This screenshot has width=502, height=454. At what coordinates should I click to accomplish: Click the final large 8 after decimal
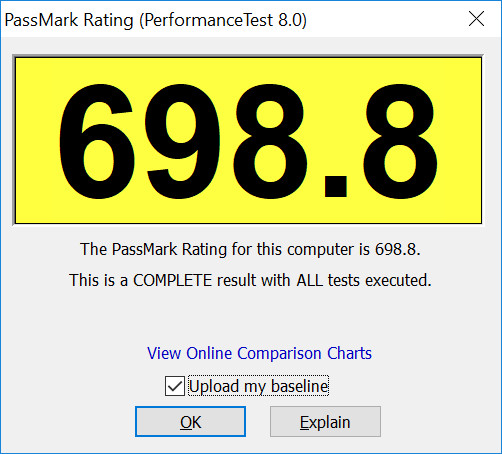pyautogui.click(x=400, y=141)
